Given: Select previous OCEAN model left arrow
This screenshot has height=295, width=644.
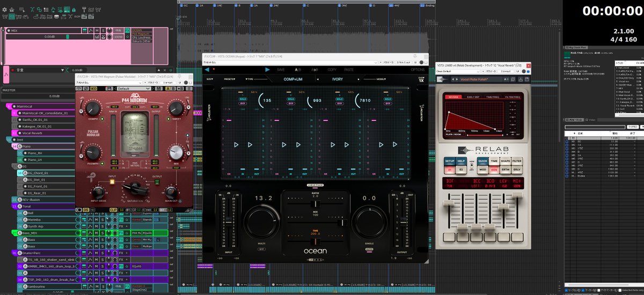Looking at the screenshot, I should pyautogui.click(x=318, y=79).
